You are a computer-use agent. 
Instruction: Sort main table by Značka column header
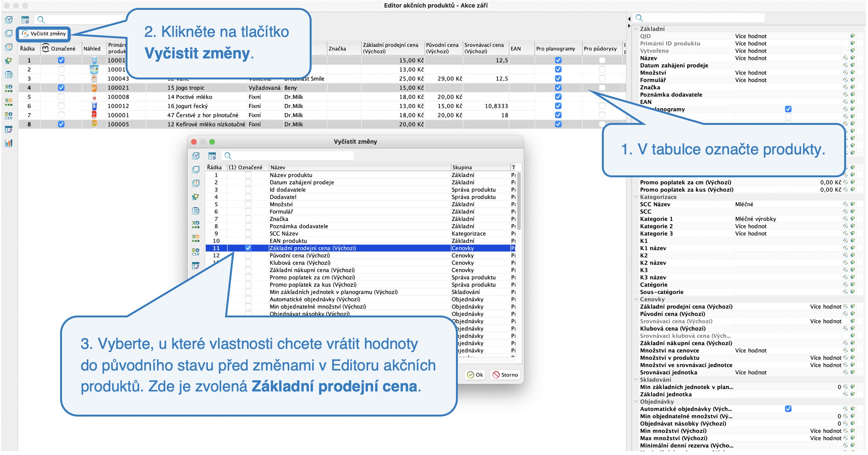pyautogui.click(x=344, y=49)
